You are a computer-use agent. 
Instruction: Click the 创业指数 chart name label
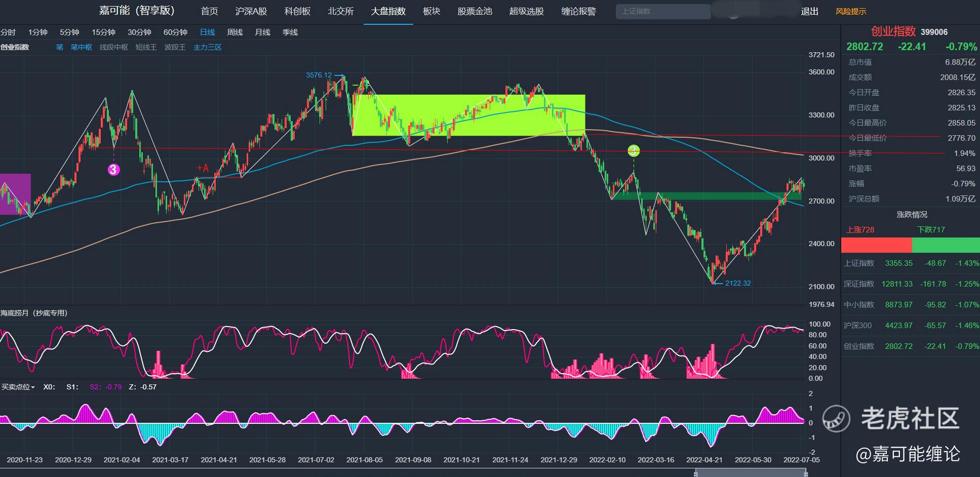click(x=15, y=47)
